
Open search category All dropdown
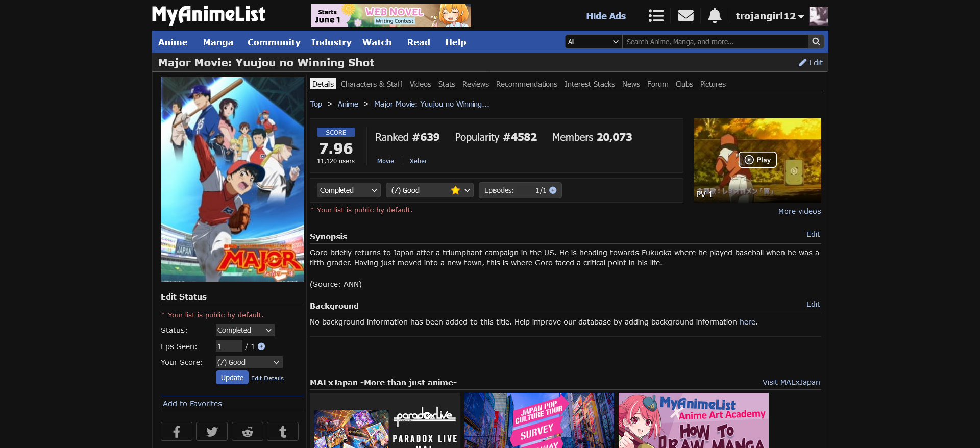pyautogui.click(x=593, y=42)
